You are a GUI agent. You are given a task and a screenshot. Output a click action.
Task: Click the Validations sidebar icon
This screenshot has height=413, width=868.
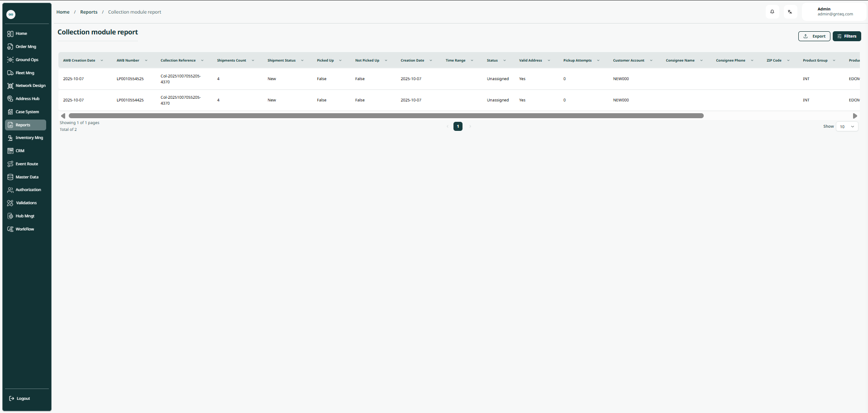coord(10,203)
